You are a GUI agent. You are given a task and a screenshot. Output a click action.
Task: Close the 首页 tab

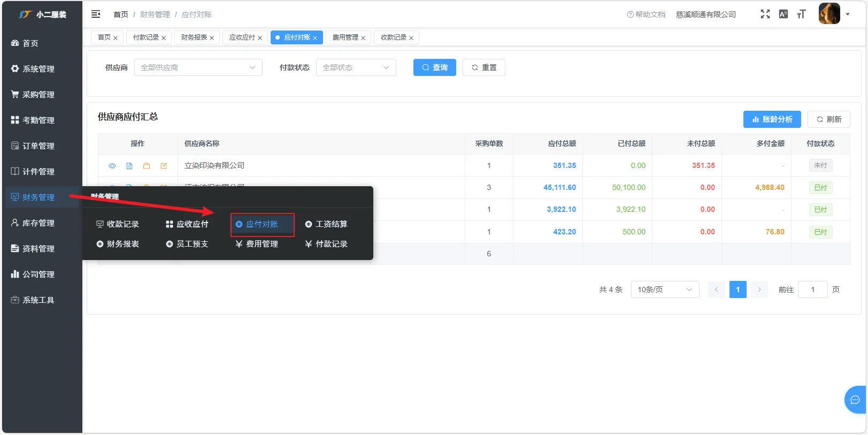(116, 38)
